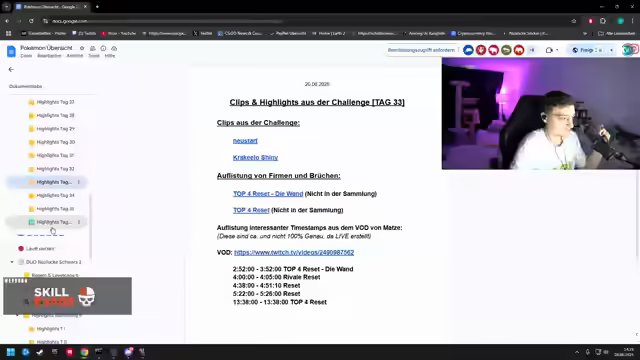Screen dimensions: 640x360
Task: Click Bearbeitungszugriff anfordern button
Action: pos(421,50)
